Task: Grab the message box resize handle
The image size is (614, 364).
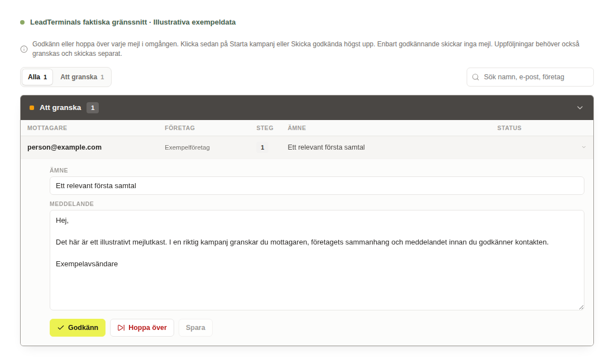Action: tap(581, 307)
